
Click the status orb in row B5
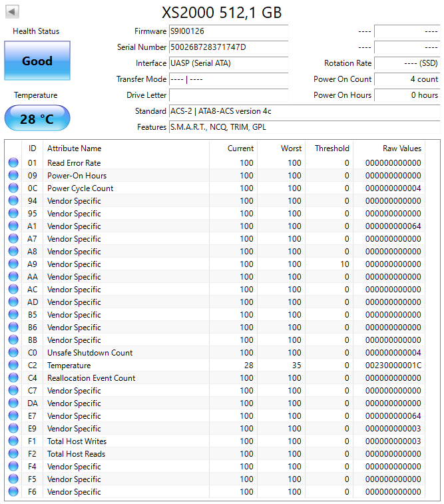pyautogui.click(x=13, y=314)
